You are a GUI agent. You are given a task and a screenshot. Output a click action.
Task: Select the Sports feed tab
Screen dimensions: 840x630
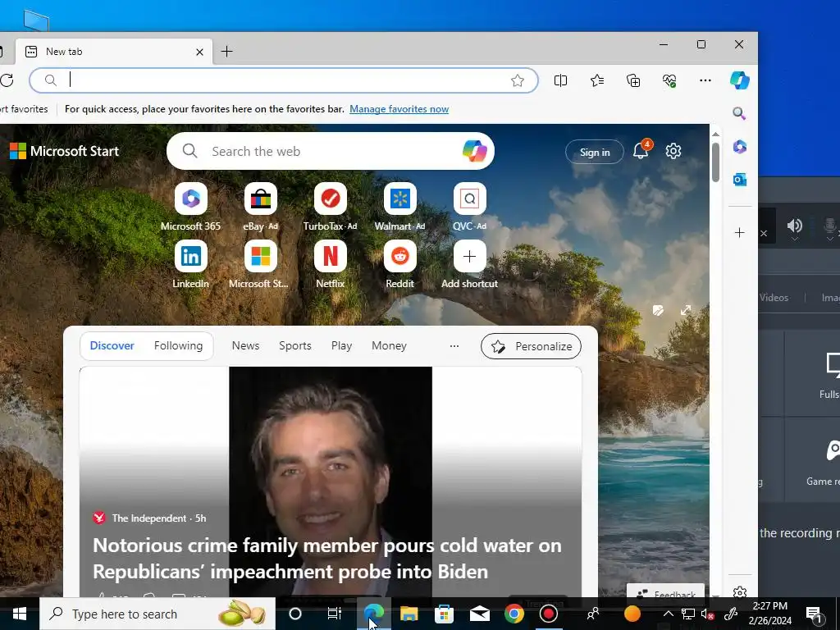pyautogui.click(x=295, y=345)
